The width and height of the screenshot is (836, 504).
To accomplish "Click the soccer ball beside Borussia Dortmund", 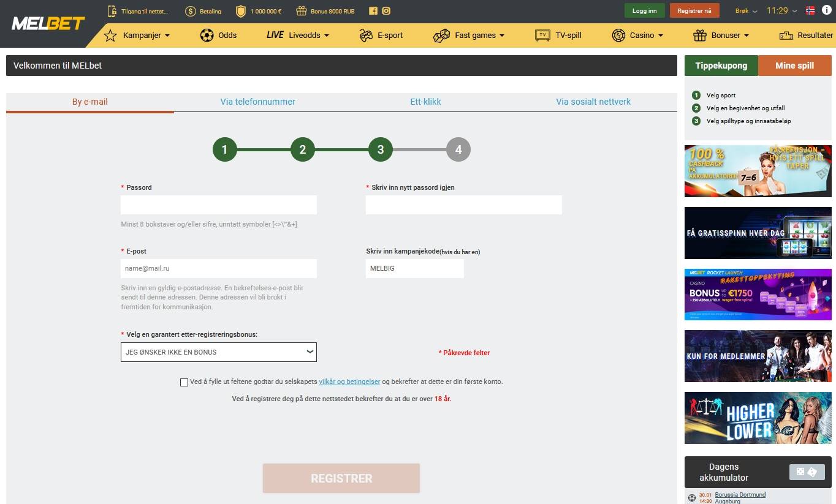I will point(692,498).
